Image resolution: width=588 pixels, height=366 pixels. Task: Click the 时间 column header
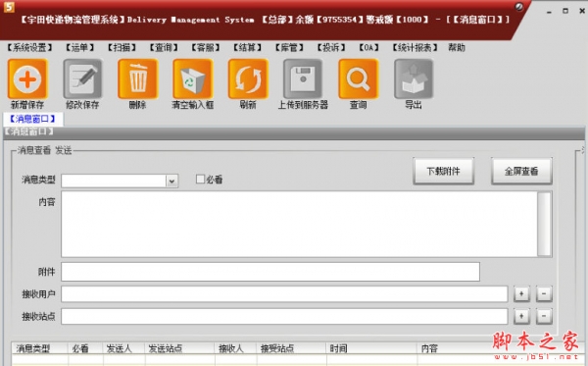pos(371,348)
